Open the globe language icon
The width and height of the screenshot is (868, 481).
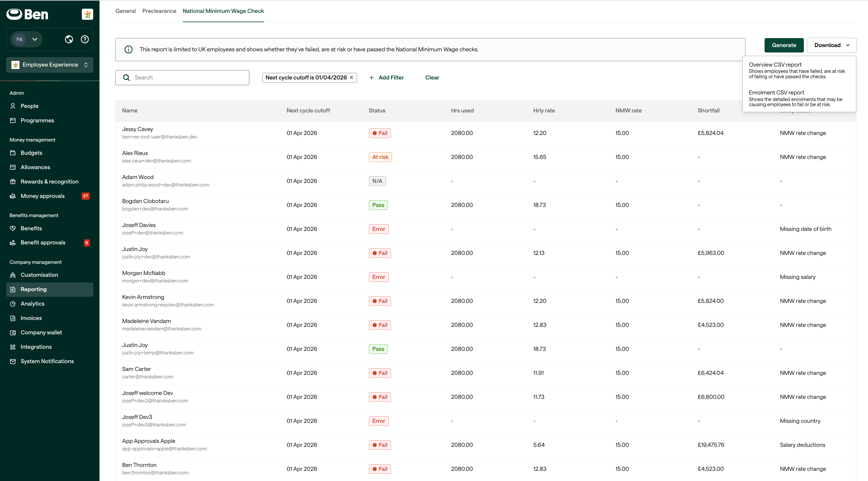pos(69,40)
